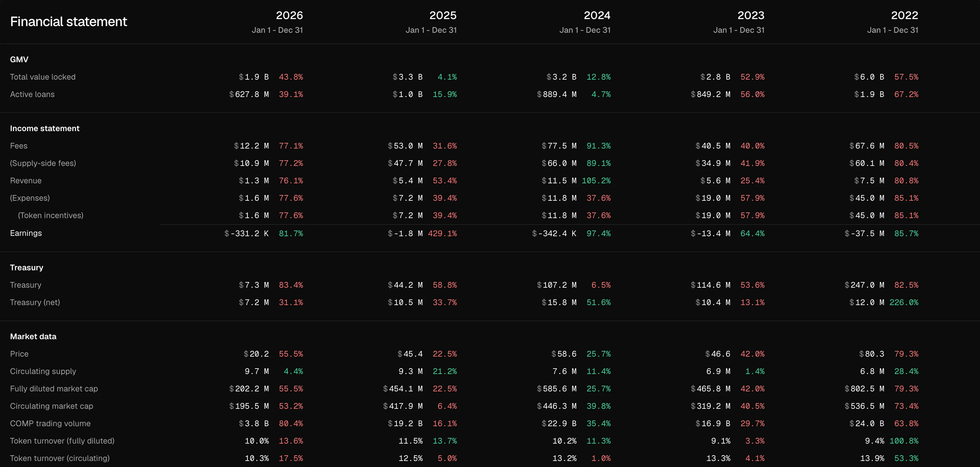Select the 2022 year column header
This screenshot has width=980, height=467.
(x=904, y=15)
